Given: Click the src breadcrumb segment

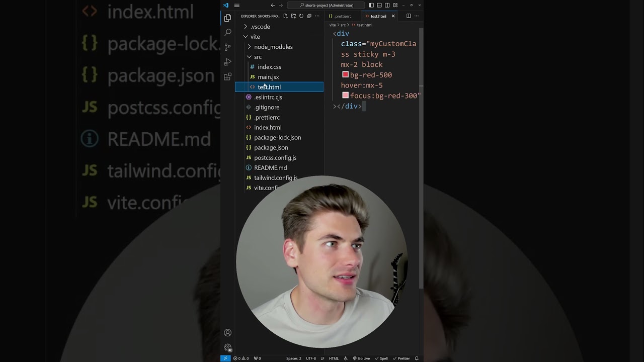Looking at the screenshot, I should [x=343, y=25].
